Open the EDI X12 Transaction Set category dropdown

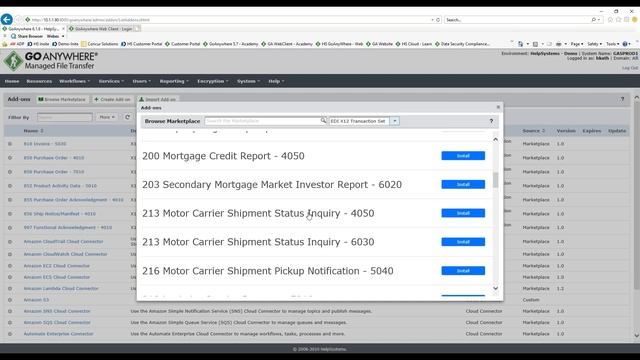point(394,121)
